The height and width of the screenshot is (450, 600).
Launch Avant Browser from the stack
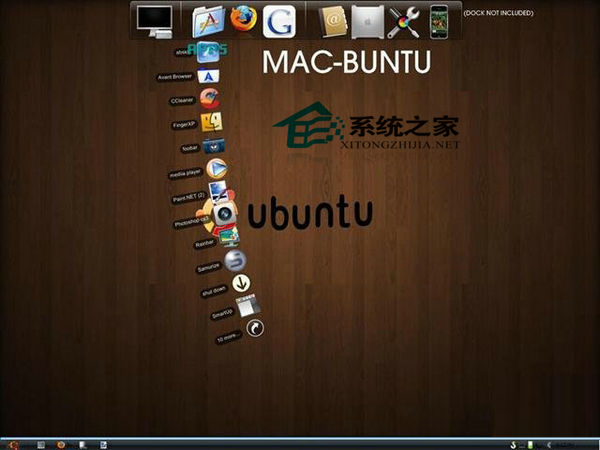[208, 76]
